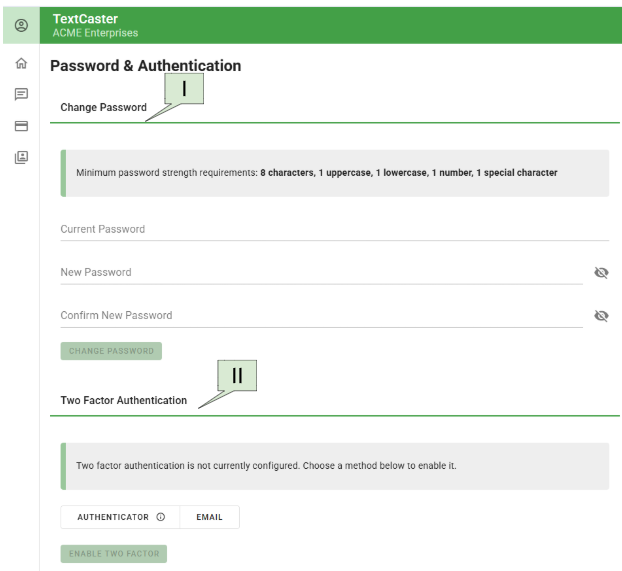
Task: Open the Messages chat icon in sidebar
Action: 21,95
